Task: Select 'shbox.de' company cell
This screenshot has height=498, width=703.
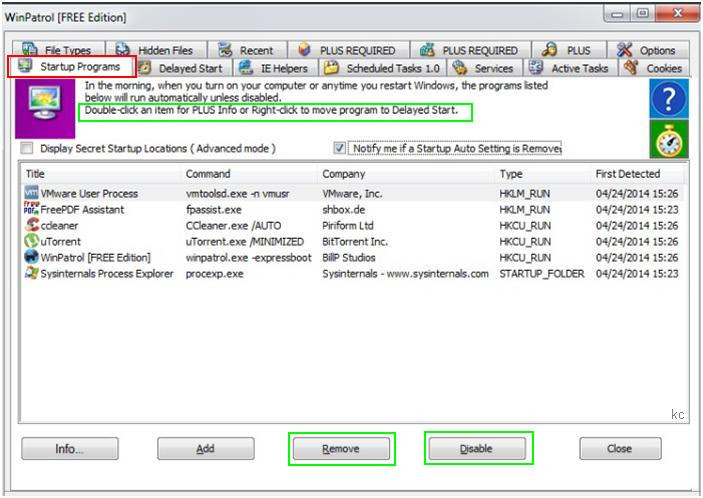Action: pyautogui.click(x=343, y=209)
